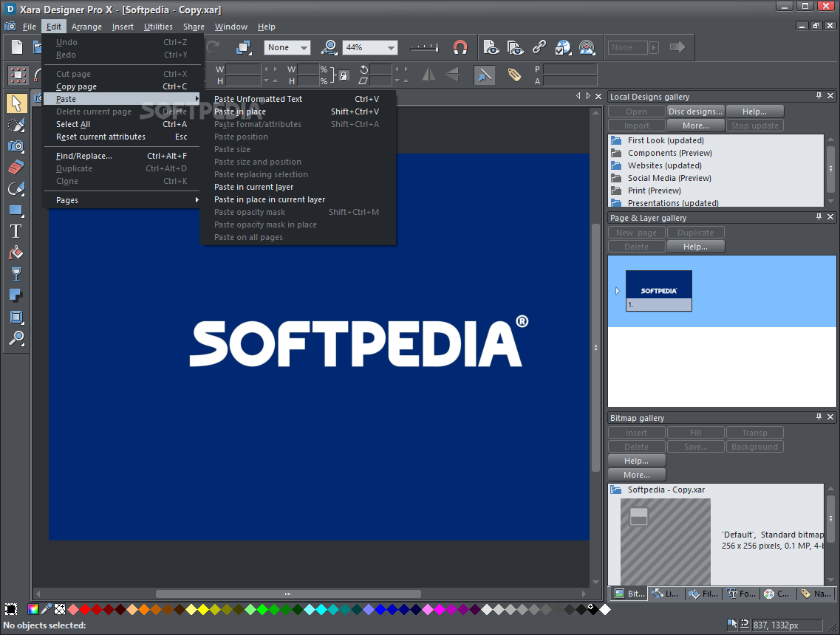Select the Text tool
The image size is (840, 635).
(x=16, y=231)
